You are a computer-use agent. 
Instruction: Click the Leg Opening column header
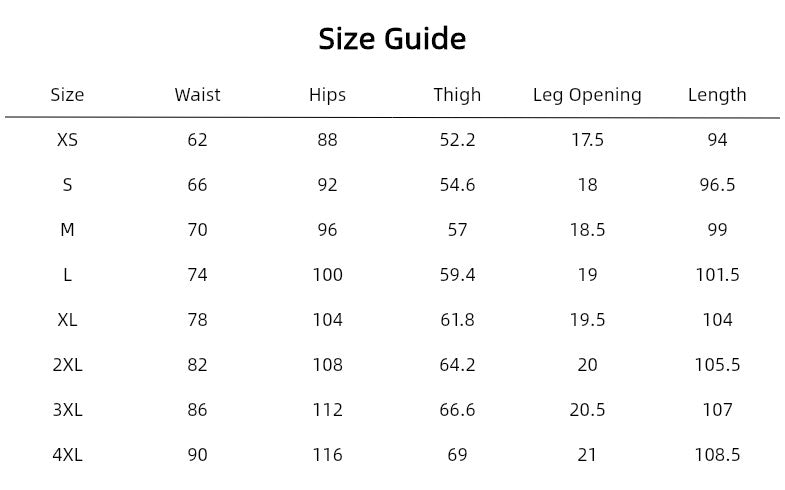(587, 95)
